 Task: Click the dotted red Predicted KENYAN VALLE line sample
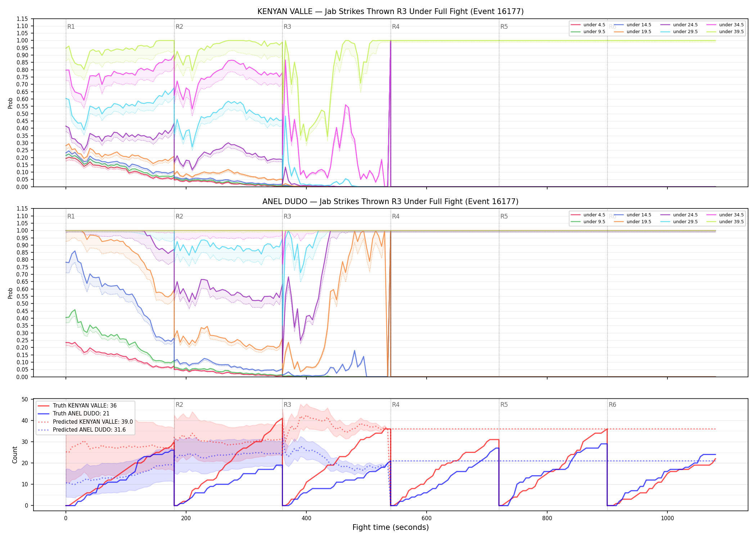click(44, 422)
